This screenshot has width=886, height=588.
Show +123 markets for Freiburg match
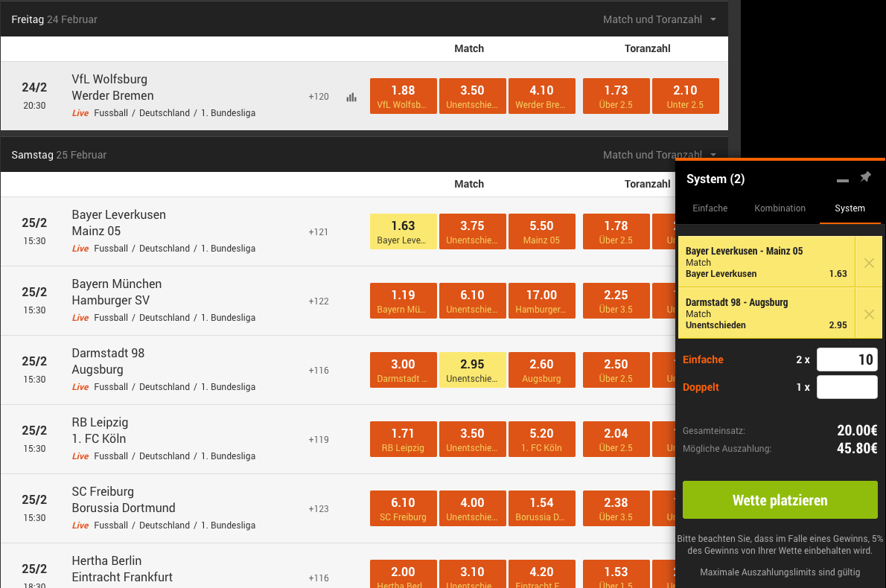point(318,509)
